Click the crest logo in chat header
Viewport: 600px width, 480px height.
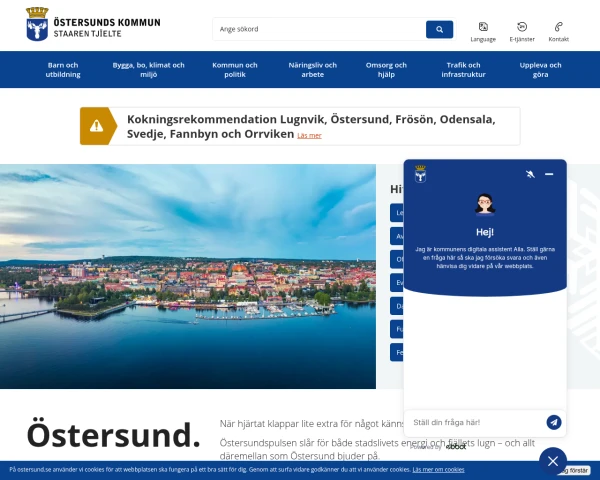pyautogui.click(x=420, y=174)
